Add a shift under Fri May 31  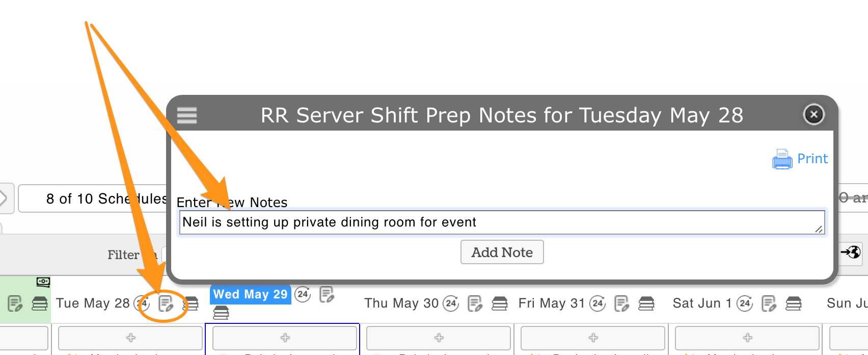(x=593, y=338)
